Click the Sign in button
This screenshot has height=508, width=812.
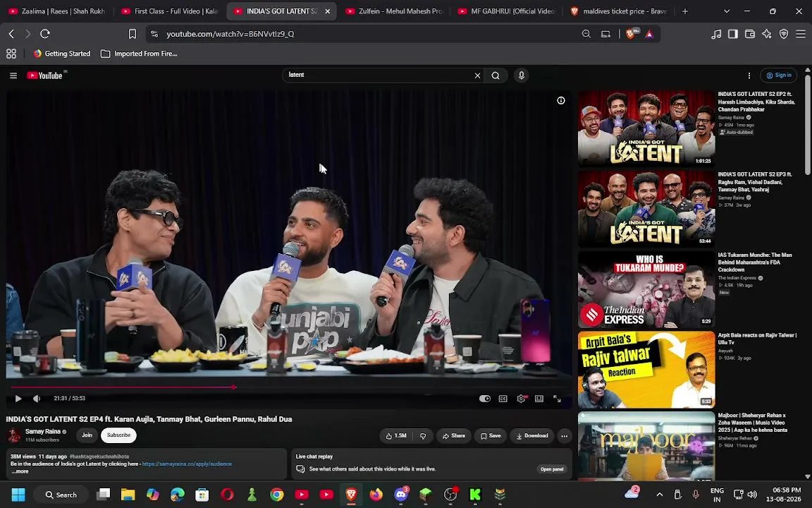pos(778,75)
